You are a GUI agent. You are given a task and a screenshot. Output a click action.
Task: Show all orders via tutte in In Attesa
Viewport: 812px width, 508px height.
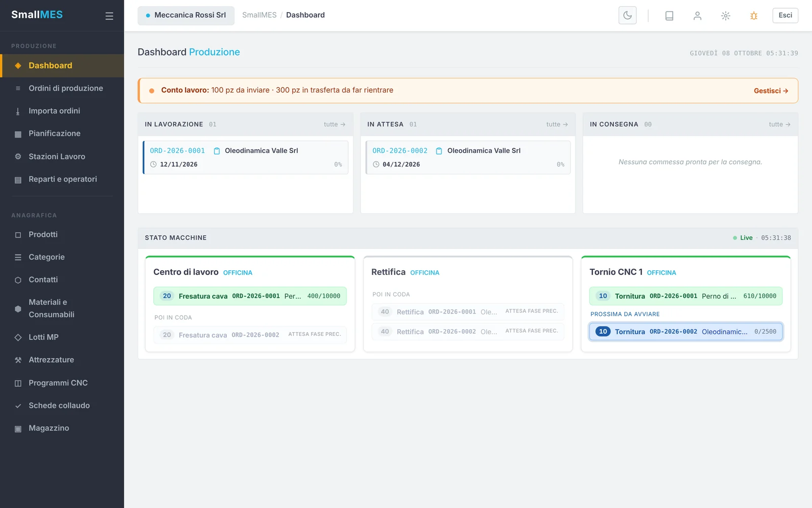pyautogui.click(x=557, y=124)
